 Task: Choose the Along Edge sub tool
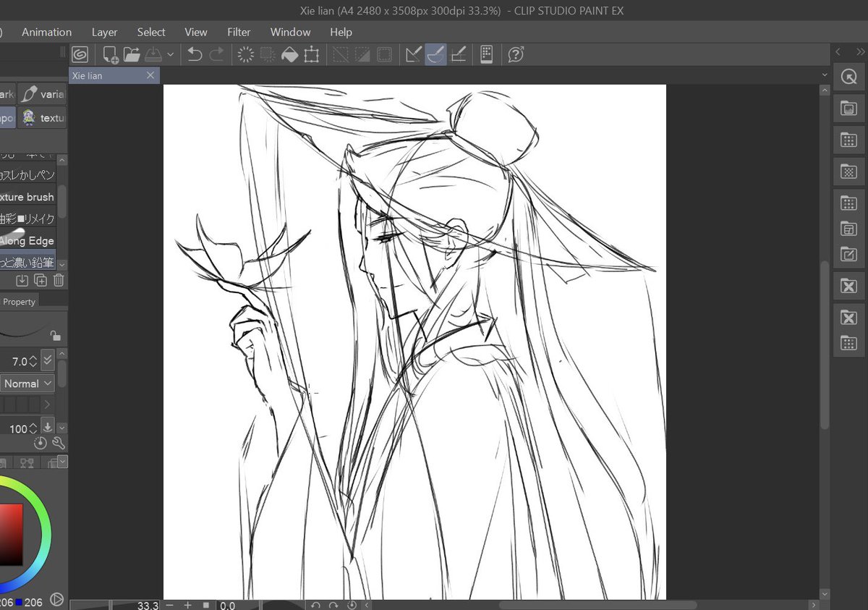(x=28, y=241)
